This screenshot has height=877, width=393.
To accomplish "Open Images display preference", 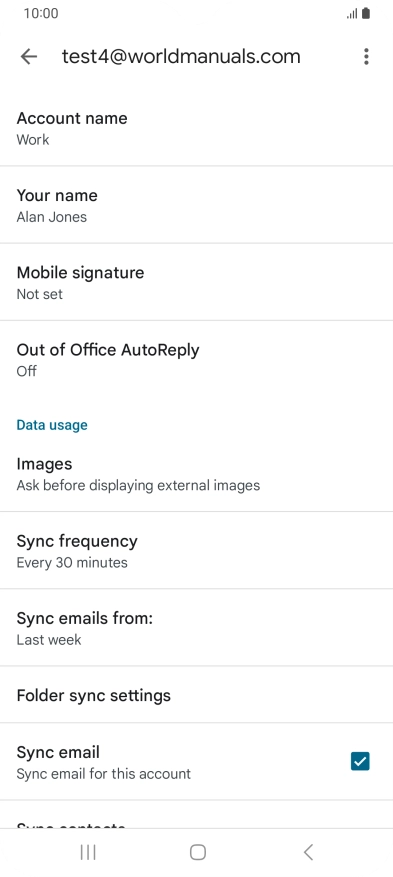I will pos(196,474).
